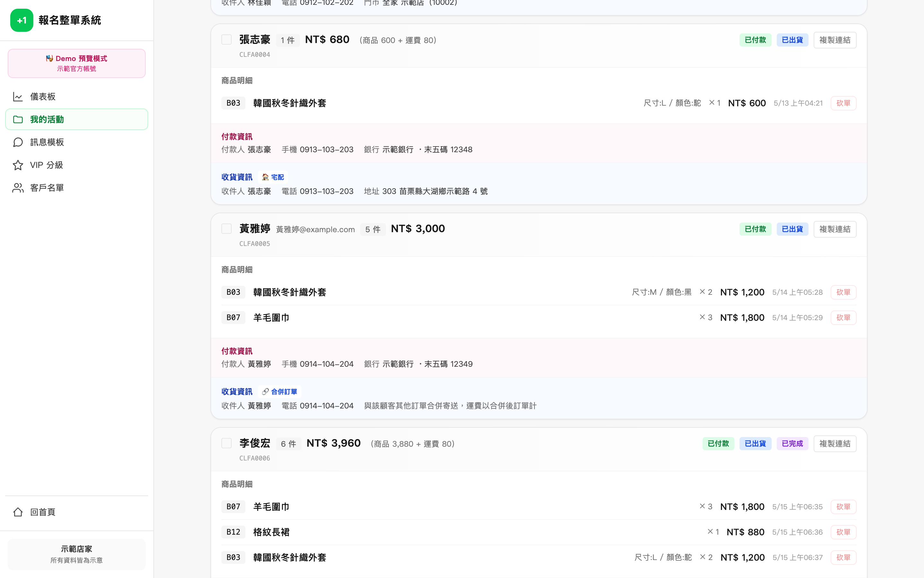Screen dimensions: 924x578
Task: Click 已完成 badge on 李俊宏's order
Action: click(x=792, y=443)
